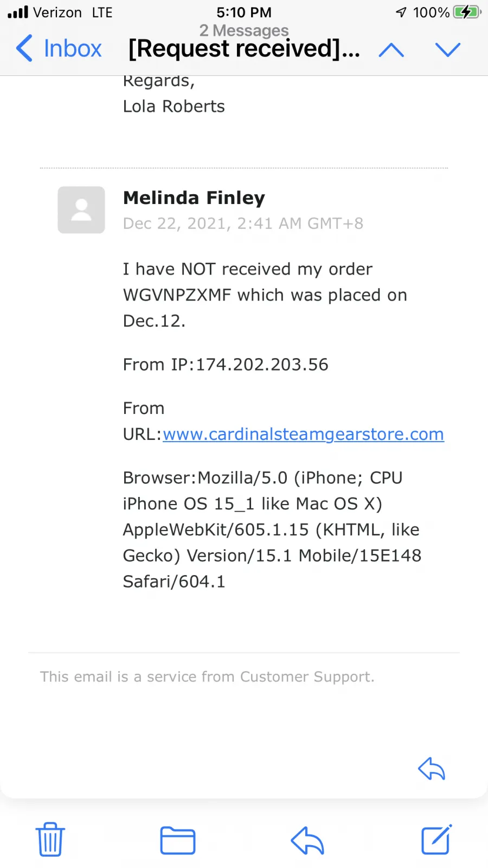
Task: Tap the location arrow status icon
Action: [401, 12]
